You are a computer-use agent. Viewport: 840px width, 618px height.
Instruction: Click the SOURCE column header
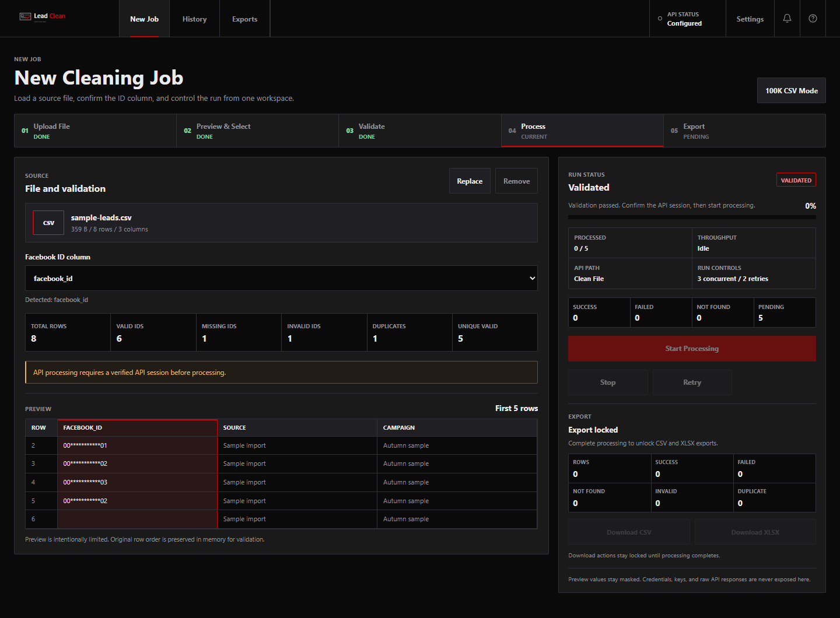[297, 427]
